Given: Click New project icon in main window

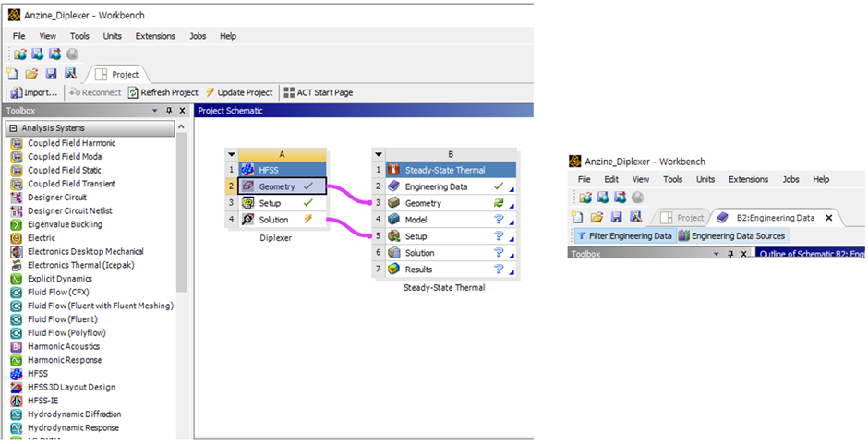Looking at the screenshot, I should tap(12, 74).
